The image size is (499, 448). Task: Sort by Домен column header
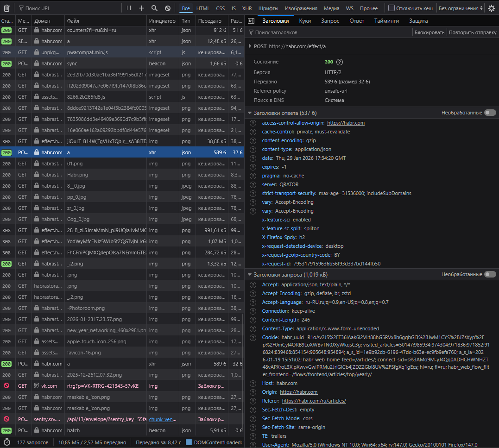coord(48,21)
